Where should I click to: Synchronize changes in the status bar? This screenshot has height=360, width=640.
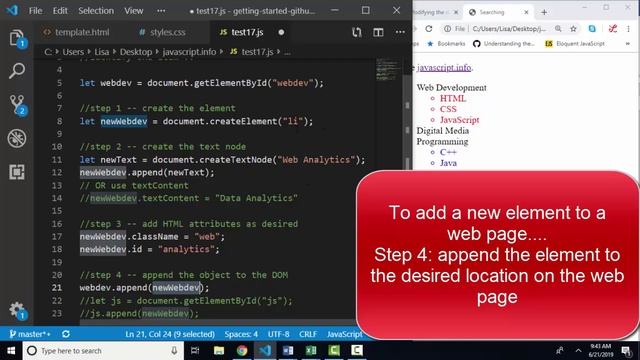66,334
